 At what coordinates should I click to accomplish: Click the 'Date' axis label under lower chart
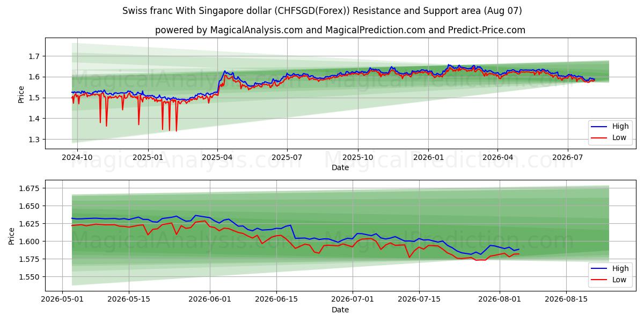(x=340, y=310)
